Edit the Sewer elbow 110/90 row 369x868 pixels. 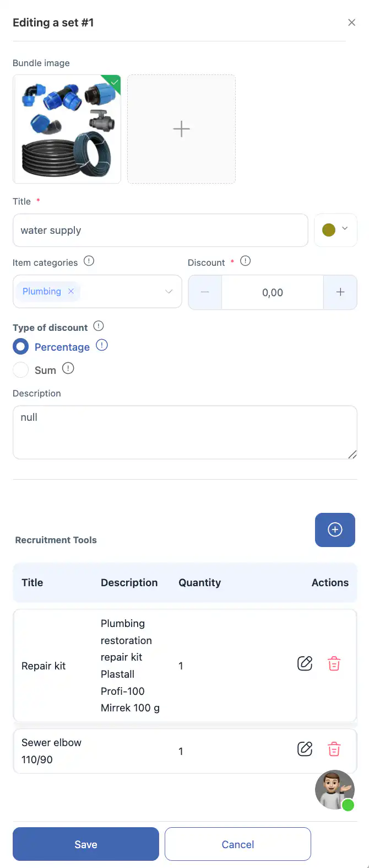(305, 749)
